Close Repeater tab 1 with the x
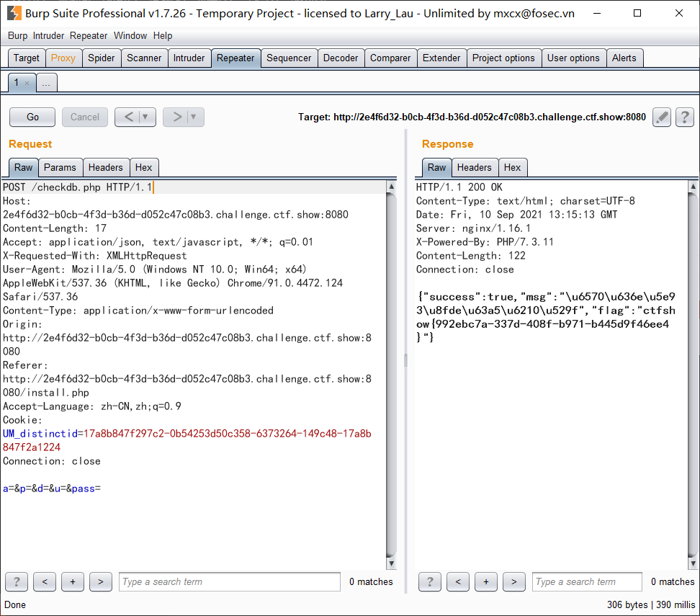This screenshot has width=700, height=616. (x=27, y=83)
